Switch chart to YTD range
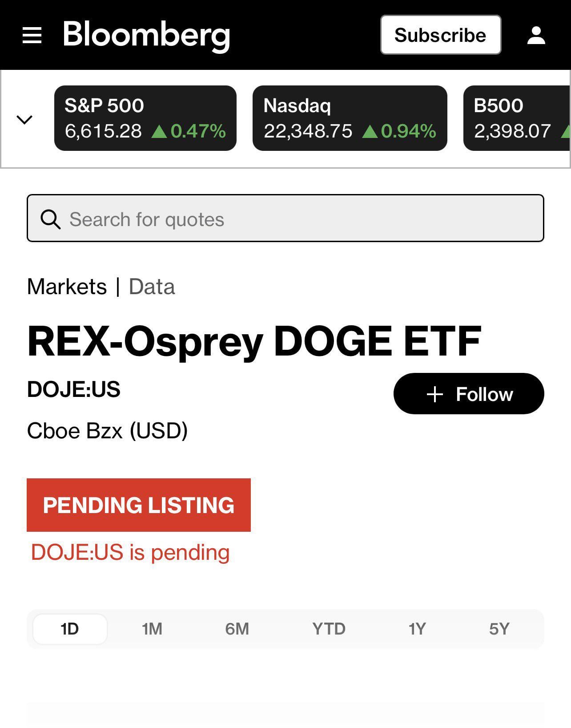 click(x=329, y=629)
